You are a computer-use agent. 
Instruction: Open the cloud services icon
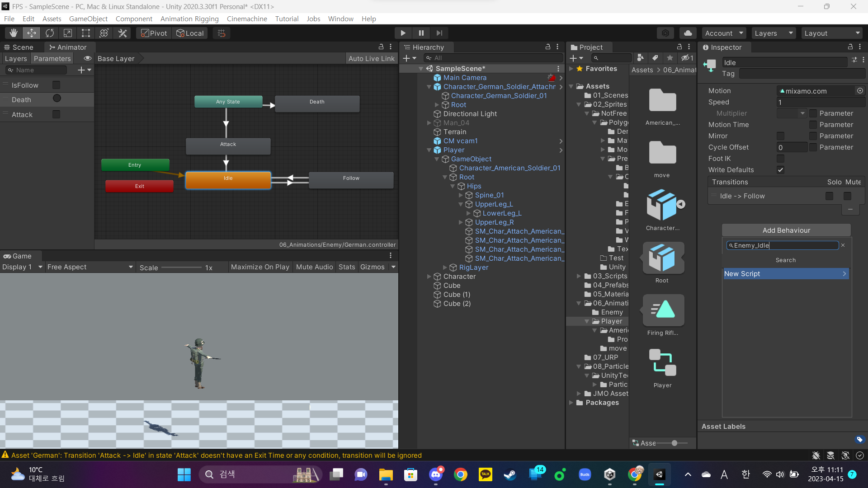pyautogui.click(x=688, y=33)
